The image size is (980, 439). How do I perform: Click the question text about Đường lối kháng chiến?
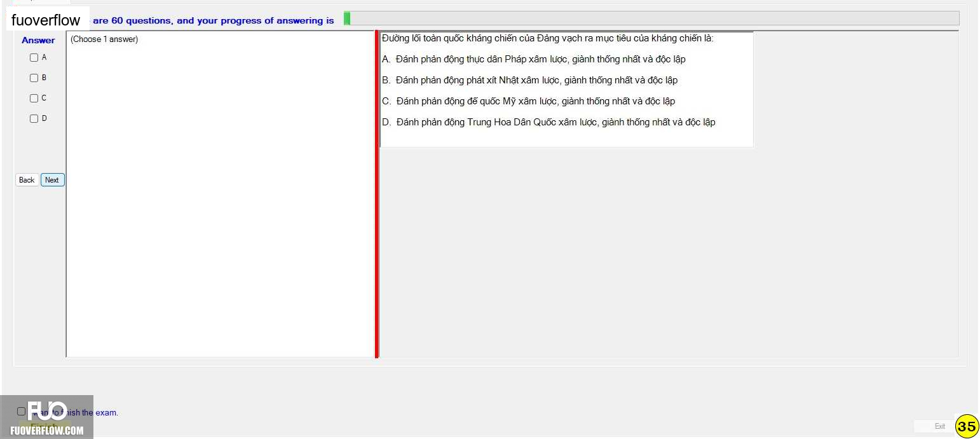[x=548, y=38]
